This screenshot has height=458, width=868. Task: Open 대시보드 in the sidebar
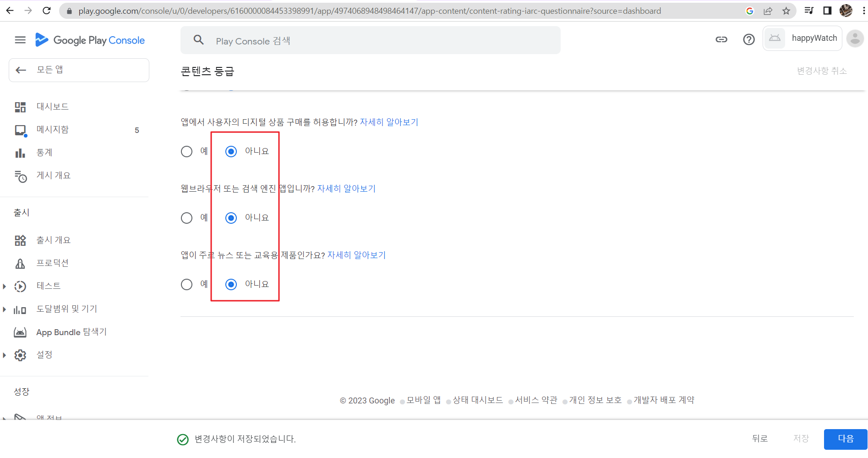point(53,106)
